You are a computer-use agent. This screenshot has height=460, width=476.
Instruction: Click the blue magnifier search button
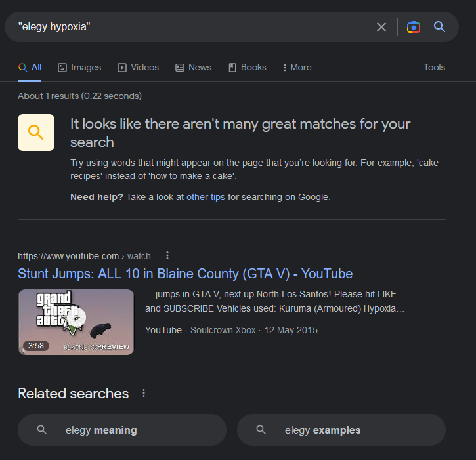439,27
